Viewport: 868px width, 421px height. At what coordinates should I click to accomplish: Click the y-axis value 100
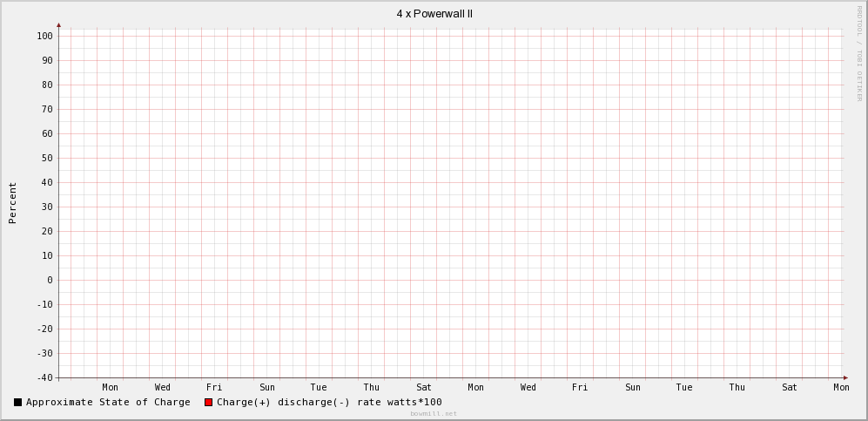[44, 36]
